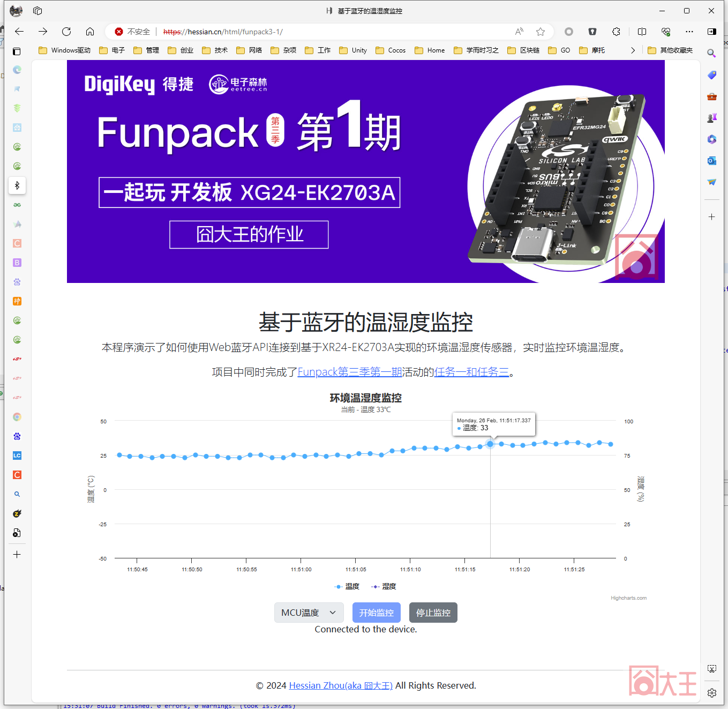This screenshot has width=728, height=709.
Task: Open the Extensions puzzle-piece menu
Action: tap(616, 32)
